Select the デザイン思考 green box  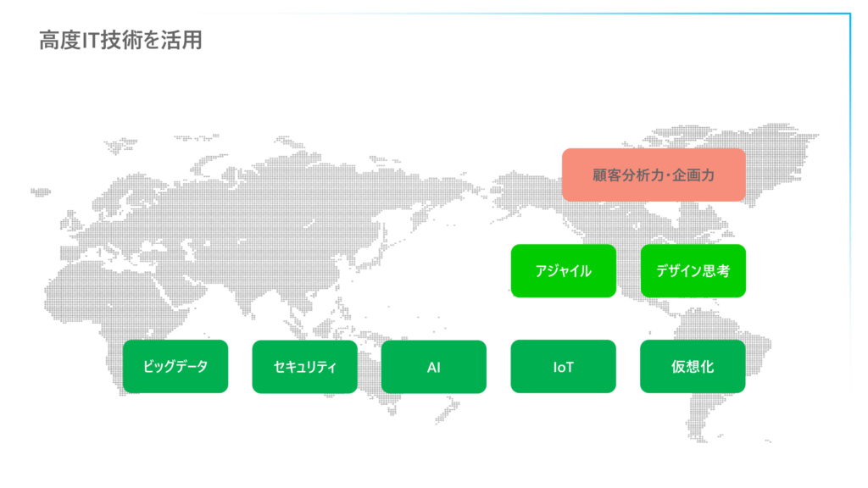click(x=693, y=270)
